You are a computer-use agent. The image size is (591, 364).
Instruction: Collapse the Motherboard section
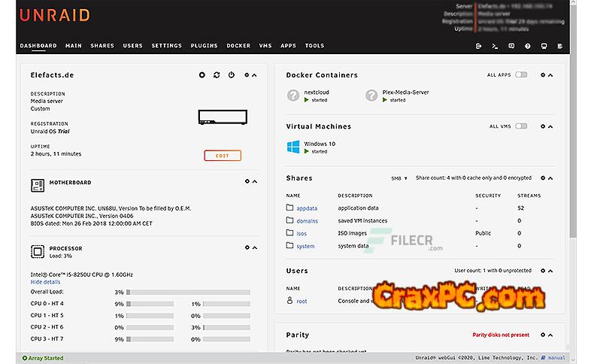coord(255,181)
